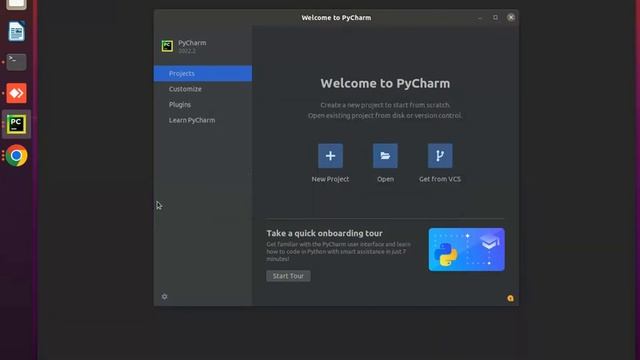Viewport: 640px width, 360px height.
Task: Open the orange AnyDesk dock icon
Action: click(16, 93)
